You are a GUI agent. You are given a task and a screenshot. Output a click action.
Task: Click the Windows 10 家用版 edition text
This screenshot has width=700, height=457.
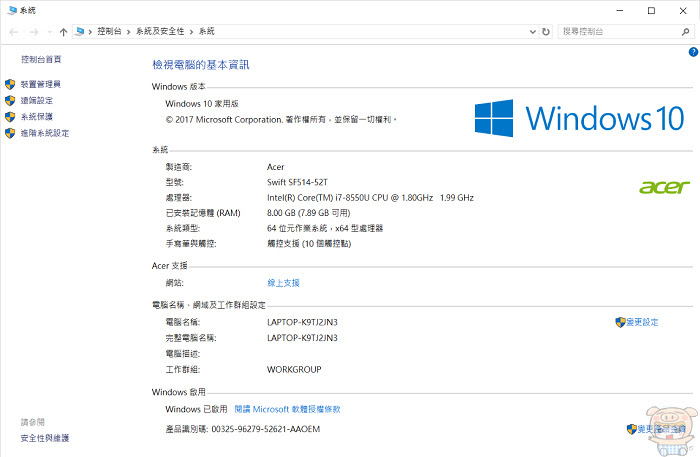(202, 104)
